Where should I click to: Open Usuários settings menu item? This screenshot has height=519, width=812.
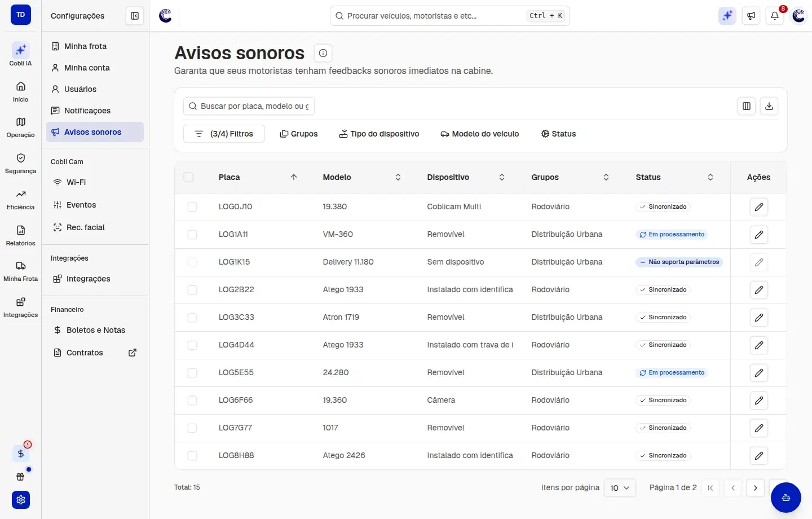tap(95, 89)
